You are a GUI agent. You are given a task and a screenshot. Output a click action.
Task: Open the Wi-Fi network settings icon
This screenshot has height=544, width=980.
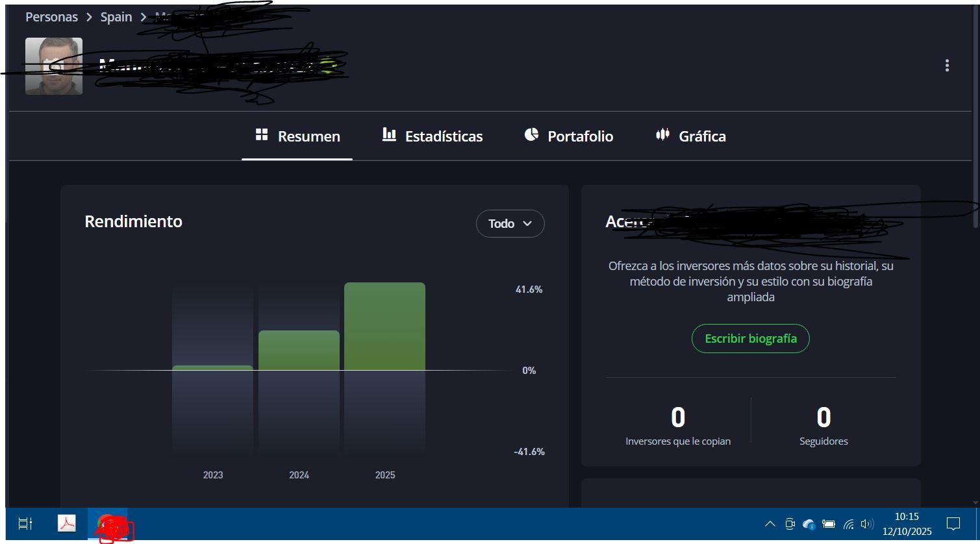[848, 524]
